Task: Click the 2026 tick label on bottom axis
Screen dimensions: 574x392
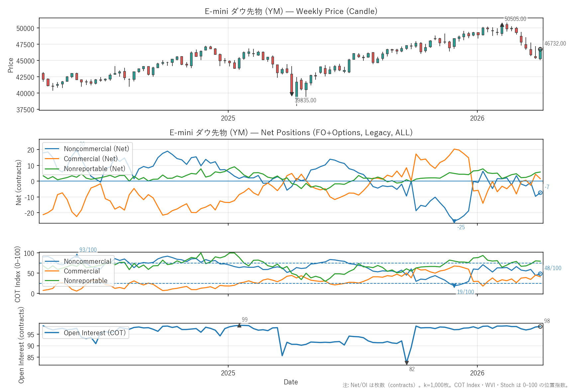Action: (477, 373)
